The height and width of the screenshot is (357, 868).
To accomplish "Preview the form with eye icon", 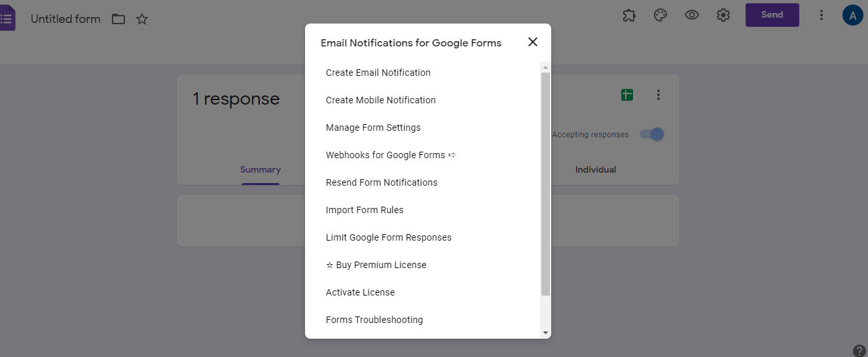I will click(692, 15).
